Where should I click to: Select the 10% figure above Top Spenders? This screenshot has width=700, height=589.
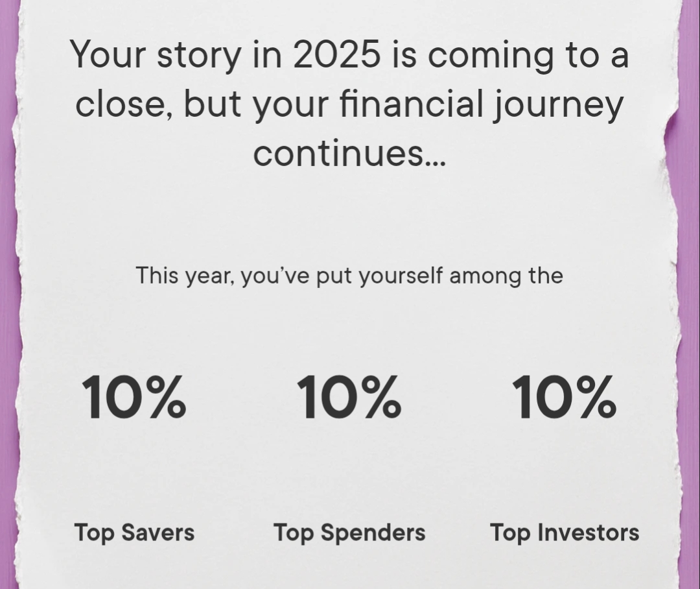coord(349,398)
